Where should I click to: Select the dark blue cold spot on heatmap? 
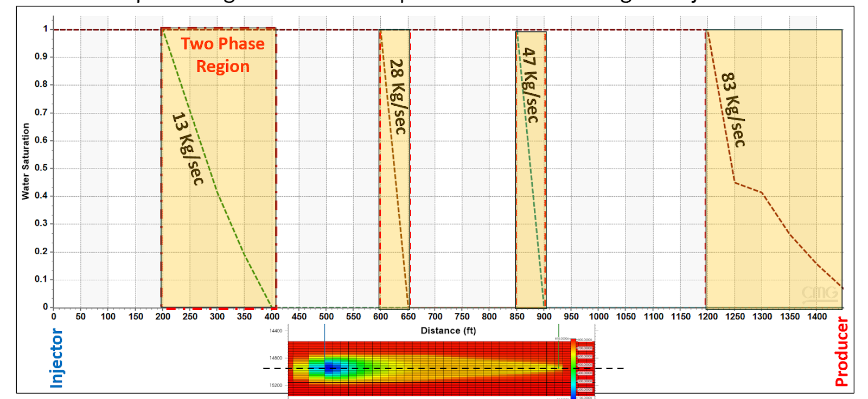pyautogui.click(x=331, y=369)
